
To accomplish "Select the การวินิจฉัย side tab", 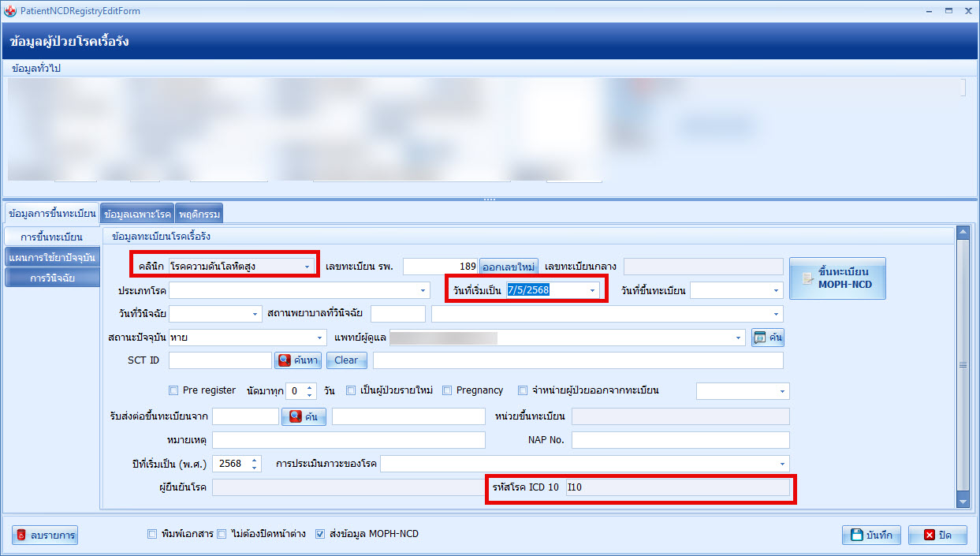I will coord(51,278).
